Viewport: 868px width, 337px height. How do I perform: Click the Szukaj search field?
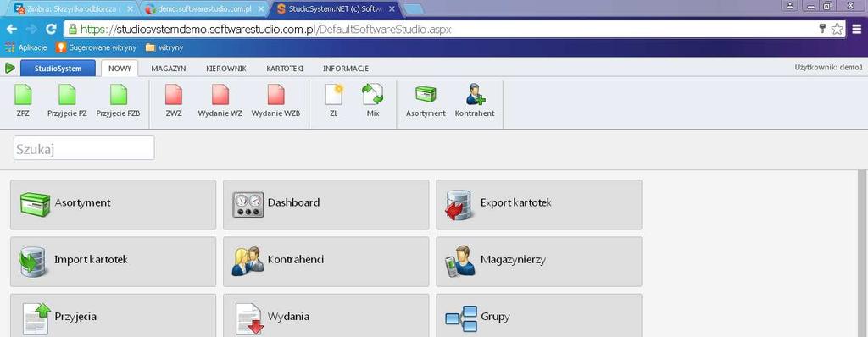tap(84, 148)
